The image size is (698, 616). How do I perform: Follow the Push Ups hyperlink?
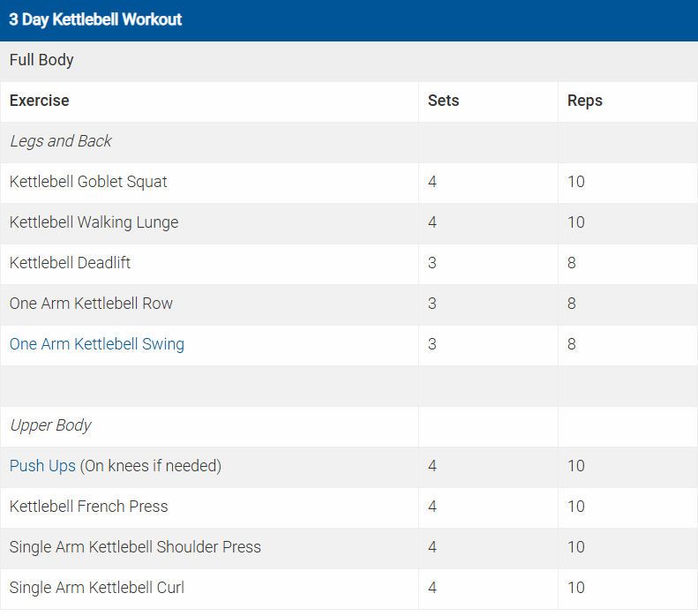42,466
